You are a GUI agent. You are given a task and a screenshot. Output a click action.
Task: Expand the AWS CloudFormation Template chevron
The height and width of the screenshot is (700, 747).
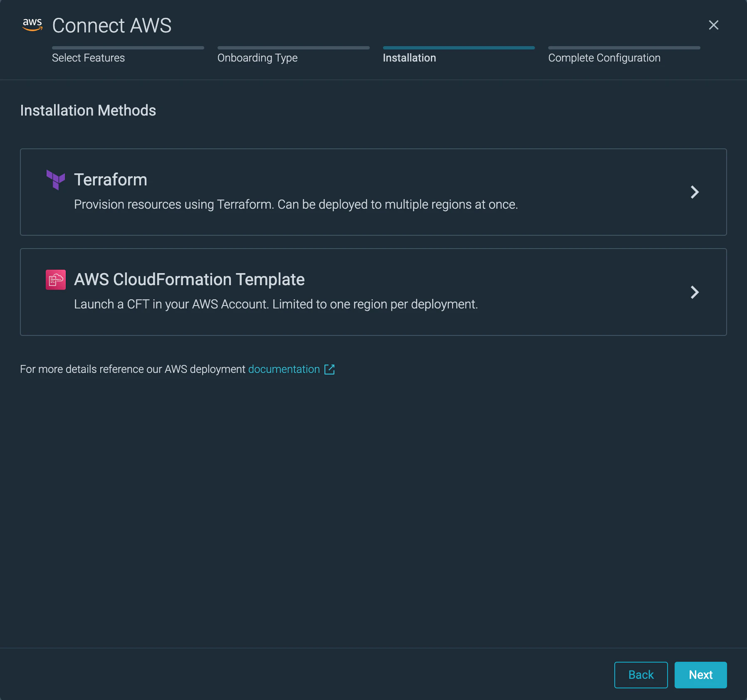pos(695,292)
